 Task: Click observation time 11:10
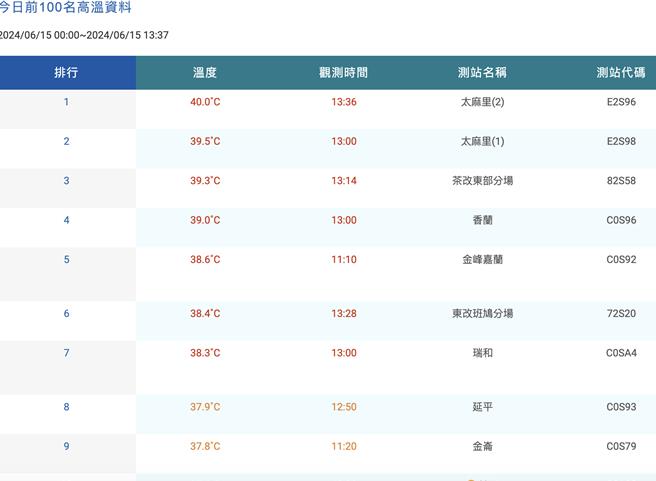(344, 259)
